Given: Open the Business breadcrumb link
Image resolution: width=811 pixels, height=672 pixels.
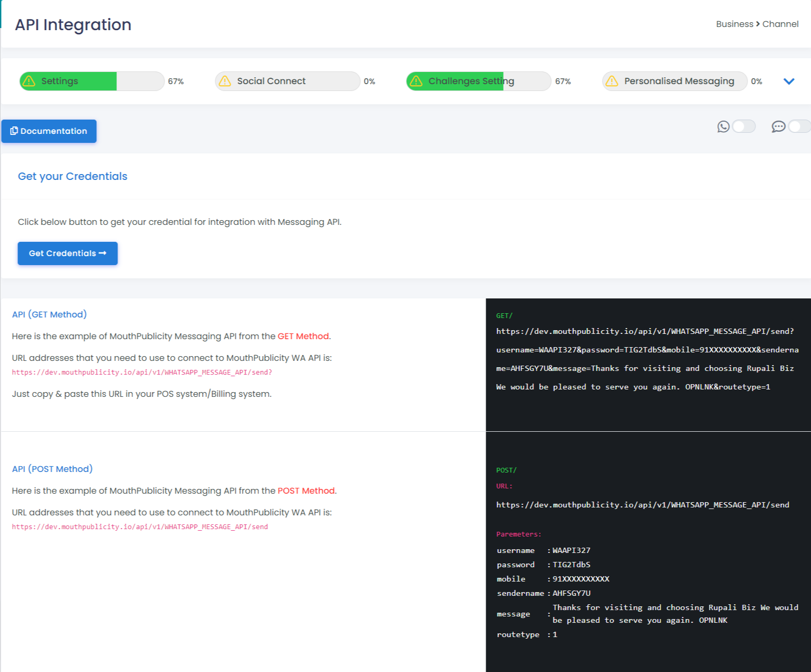Looking at the screenshot, I should (734, 24).
